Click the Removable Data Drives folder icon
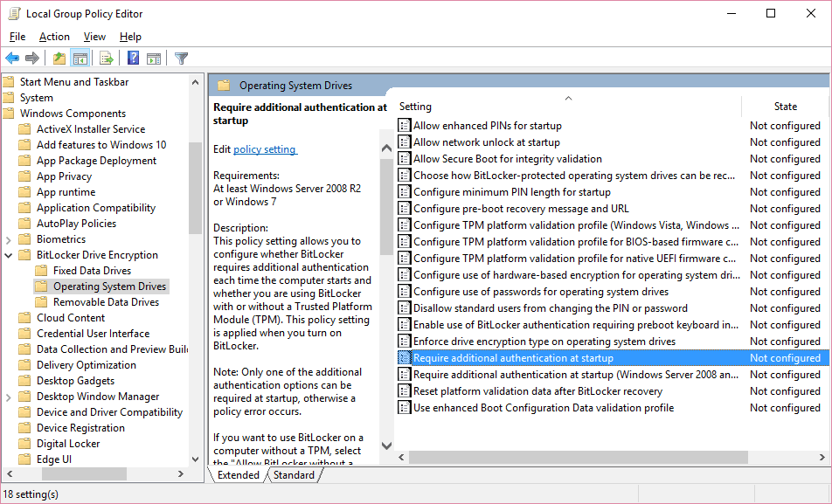The width and height of the screenshot is (832, 504). tap(41, 302)
